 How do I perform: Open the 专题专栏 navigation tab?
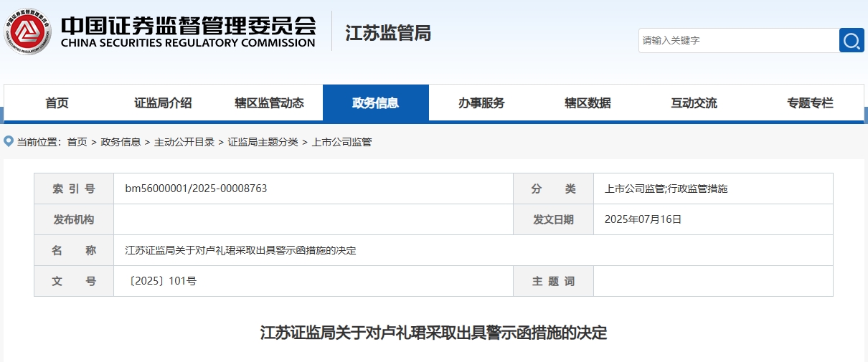pyautogui.click(x=811, y=103)
